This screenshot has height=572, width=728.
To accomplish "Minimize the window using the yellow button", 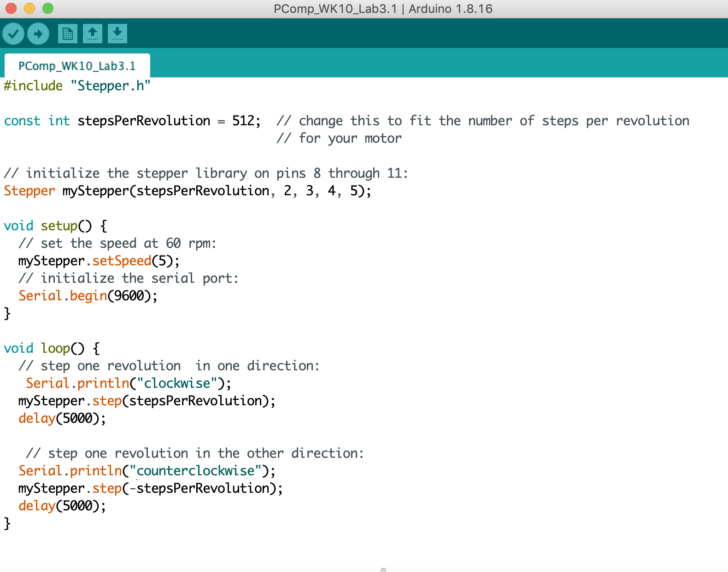I will [x=29, y=8].
